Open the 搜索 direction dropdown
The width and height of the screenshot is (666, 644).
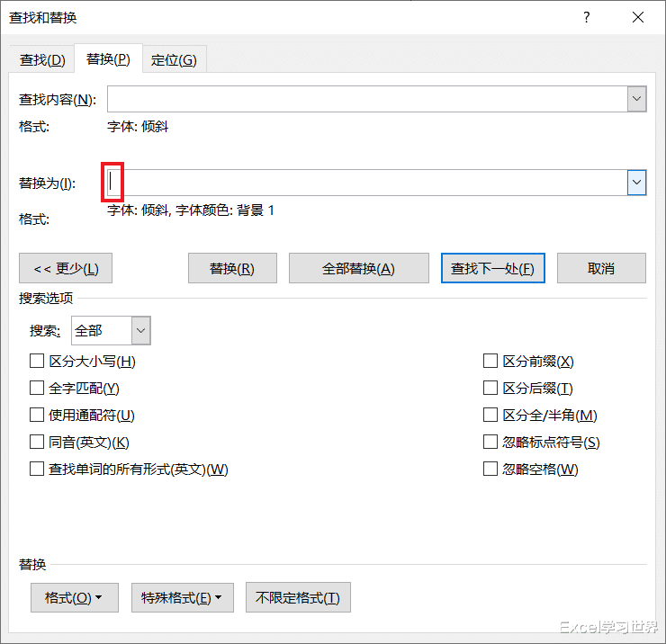(141, 330)
